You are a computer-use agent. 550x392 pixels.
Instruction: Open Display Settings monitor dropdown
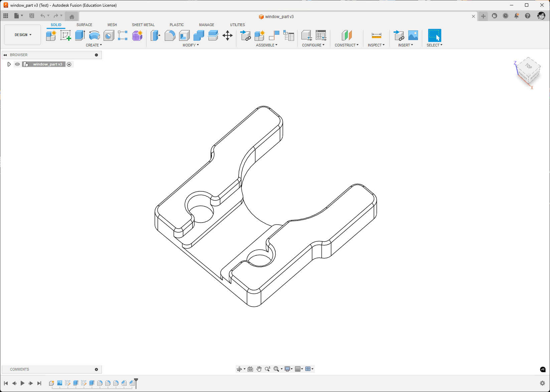tap(289, 369)
